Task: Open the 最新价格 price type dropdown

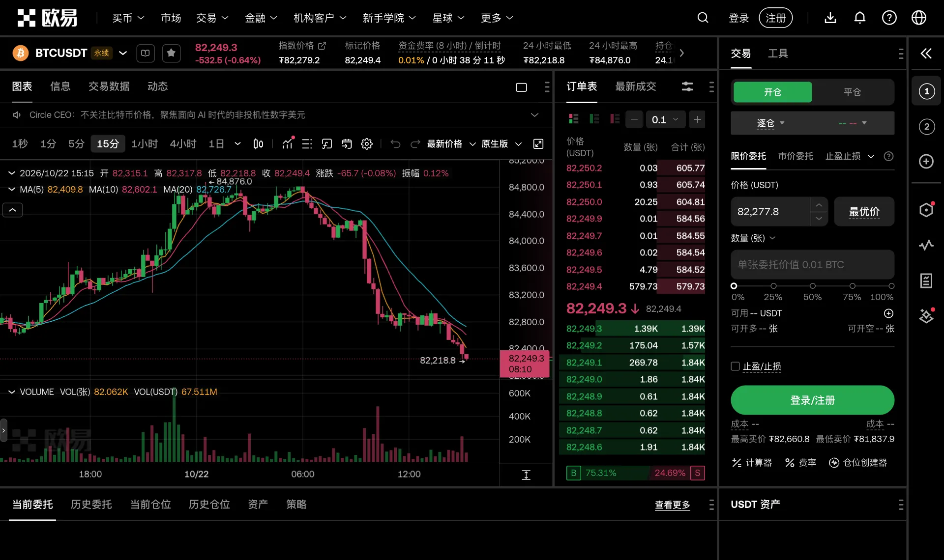Action: 451,144
